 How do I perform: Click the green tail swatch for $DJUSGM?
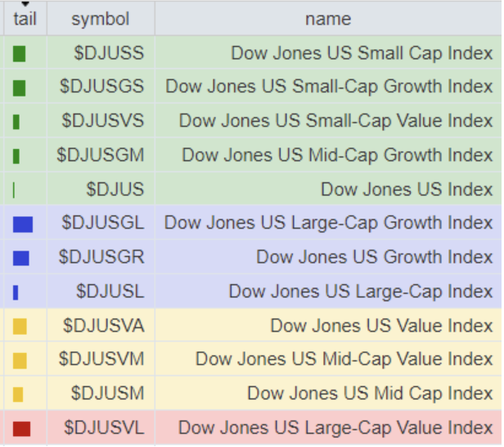pyautogui.click(x=16, y=156)
